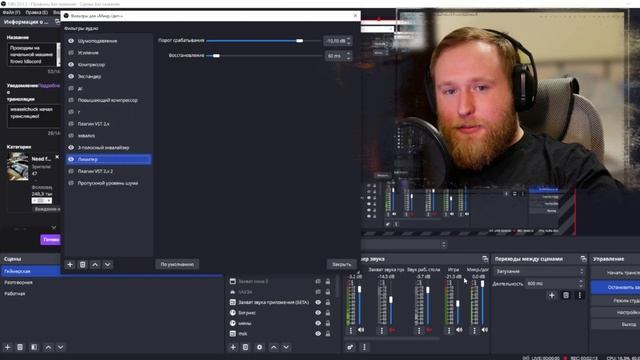Remove selected source with trash icon

245,347
